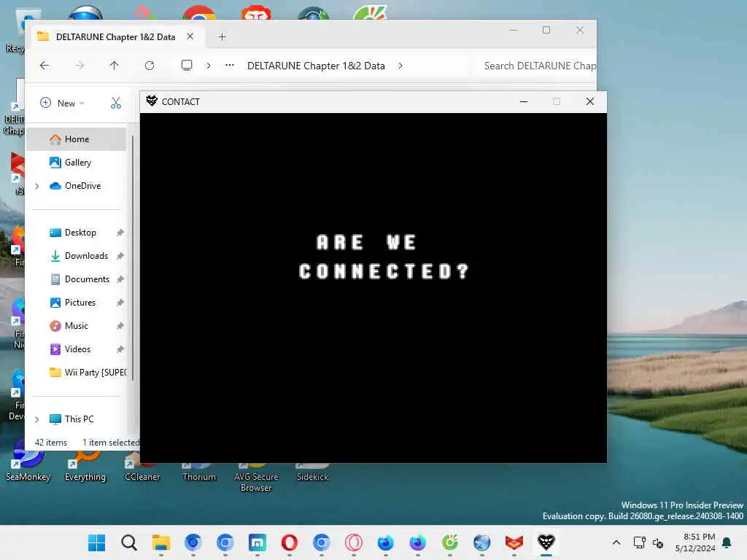Open Home in the navigation pane
The image size is (747, 560).
pyautogui.click(x=77, y=139)
